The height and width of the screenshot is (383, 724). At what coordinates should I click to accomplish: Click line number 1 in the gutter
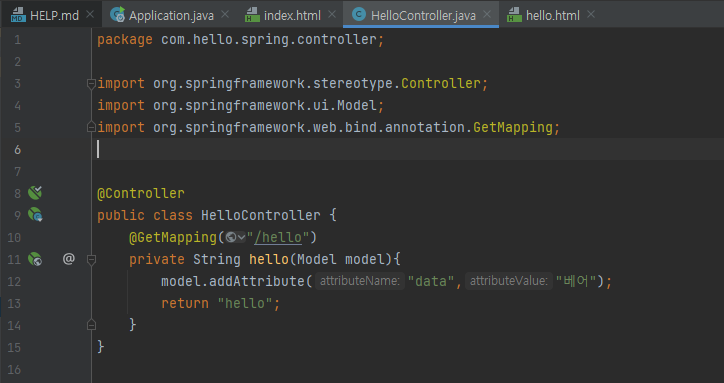click(x=18, y=40)
